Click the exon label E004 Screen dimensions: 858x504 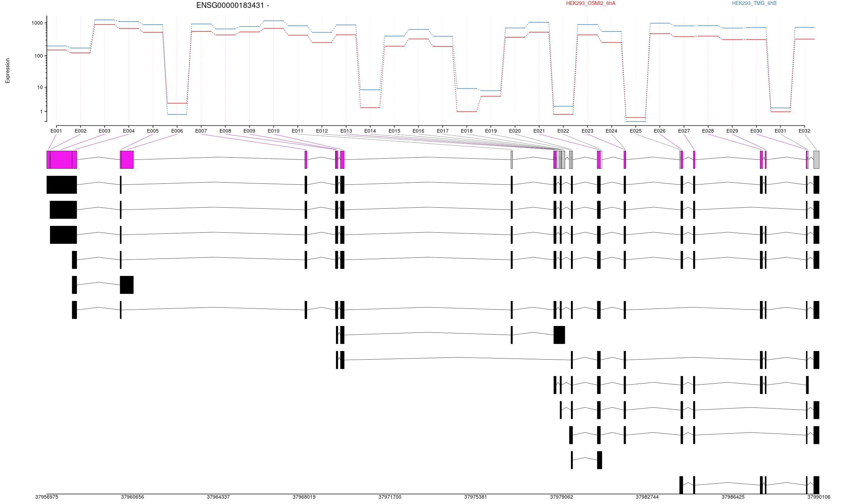[129, 131]
